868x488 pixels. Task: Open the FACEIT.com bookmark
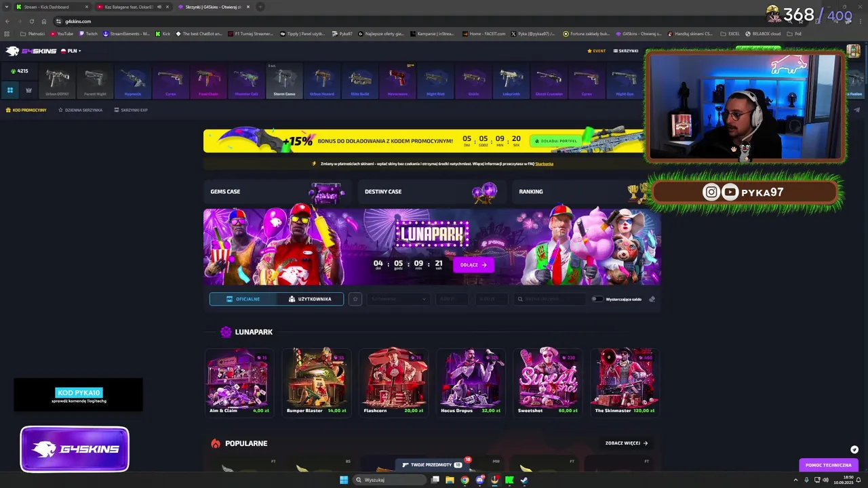(484, 33)
